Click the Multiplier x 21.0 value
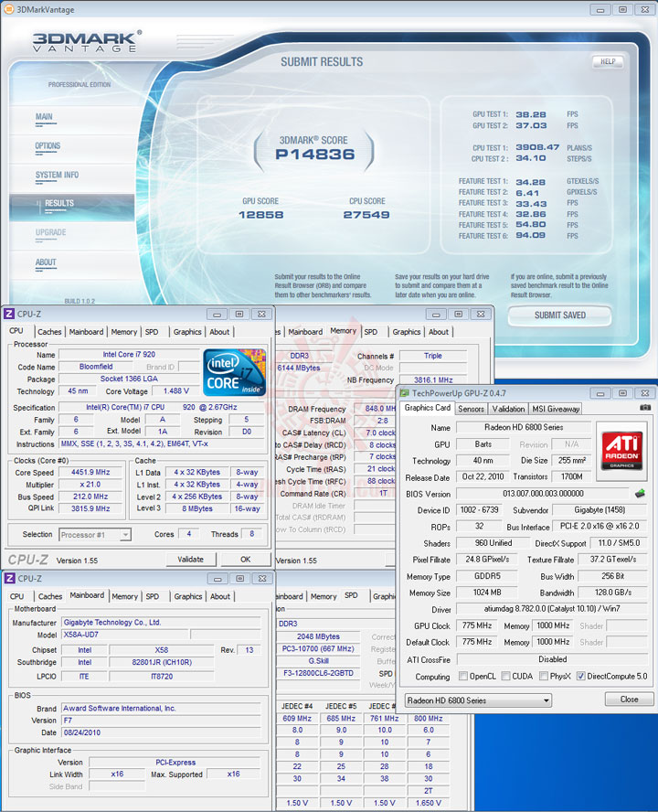658x812 pixels. click(x=90, y=485)
